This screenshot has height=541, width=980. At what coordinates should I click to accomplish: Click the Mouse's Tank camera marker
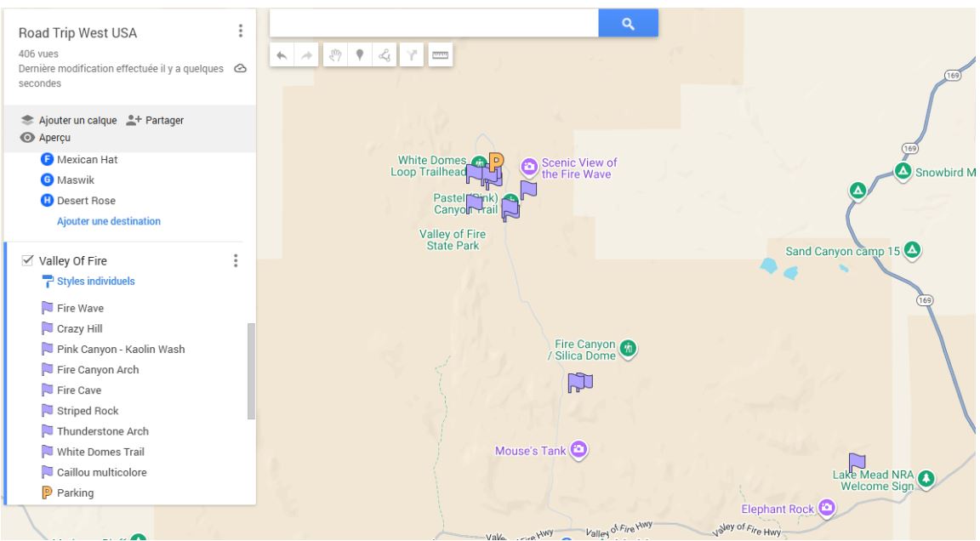click(579, 452)
